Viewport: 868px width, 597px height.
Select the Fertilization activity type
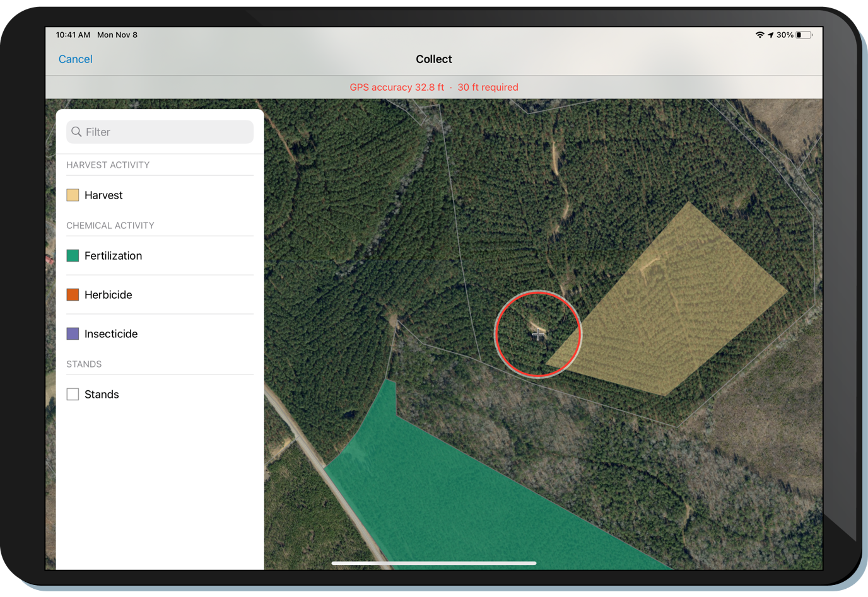click(x=160, y=256)
